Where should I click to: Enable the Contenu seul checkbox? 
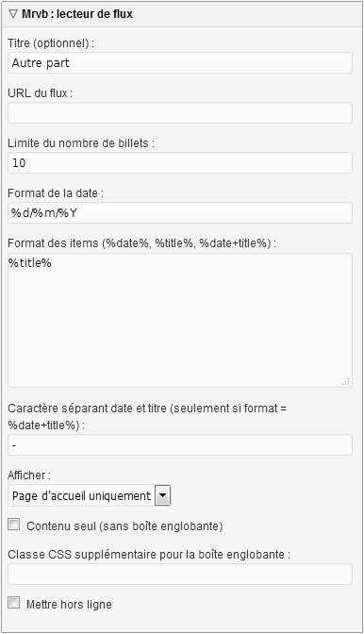[14, 525]
